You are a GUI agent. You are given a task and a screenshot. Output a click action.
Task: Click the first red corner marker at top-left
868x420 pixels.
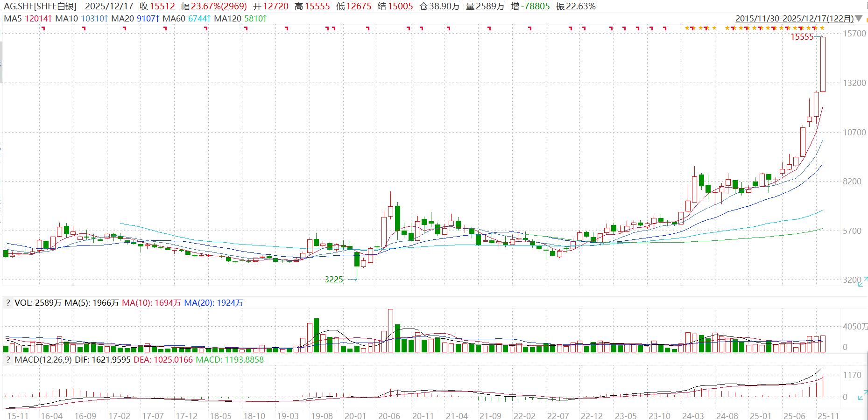pyautogui.click(x=43, y=28)
